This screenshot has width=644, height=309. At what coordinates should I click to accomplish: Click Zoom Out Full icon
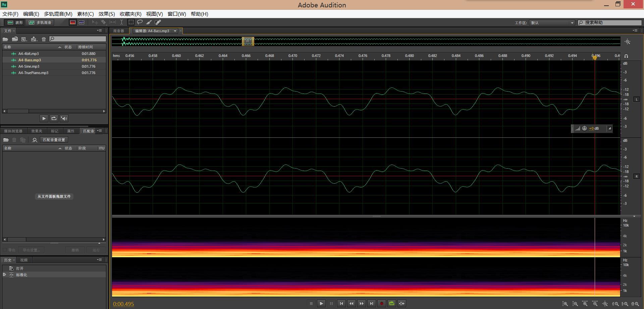click(605, 304)
